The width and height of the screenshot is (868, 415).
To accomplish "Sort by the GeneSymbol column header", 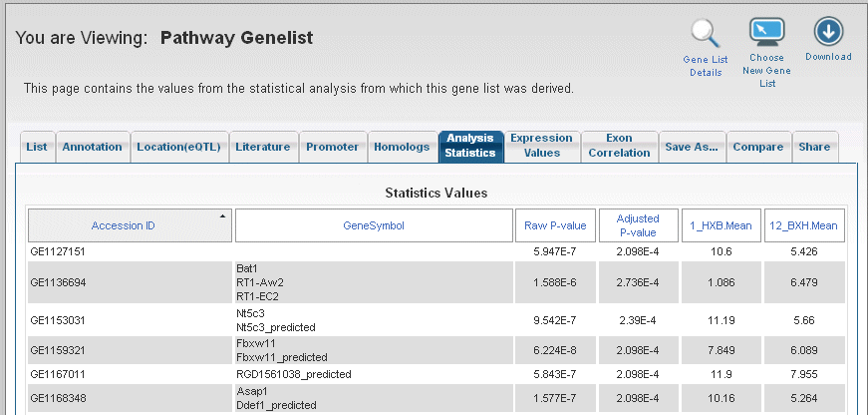I will [374, 225].
